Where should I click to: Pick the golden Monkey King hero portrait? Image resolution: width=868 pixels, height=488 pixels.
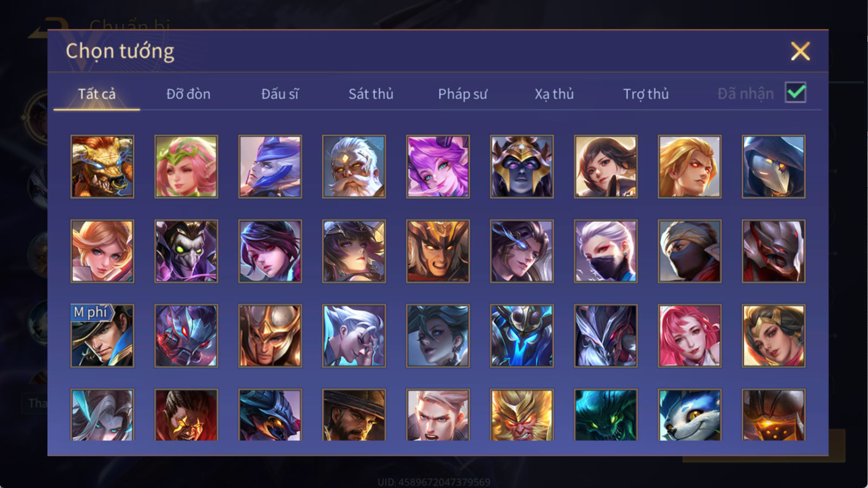(522, 415)
